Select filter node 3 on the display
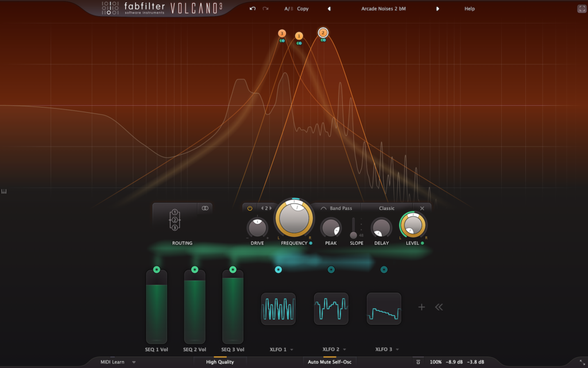 282,33
